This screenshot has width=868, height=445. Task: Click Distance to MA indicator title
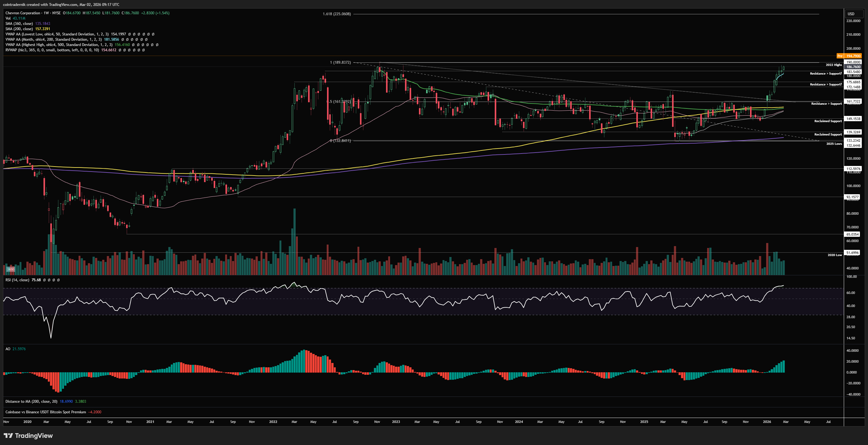click(x=31, y=401)
